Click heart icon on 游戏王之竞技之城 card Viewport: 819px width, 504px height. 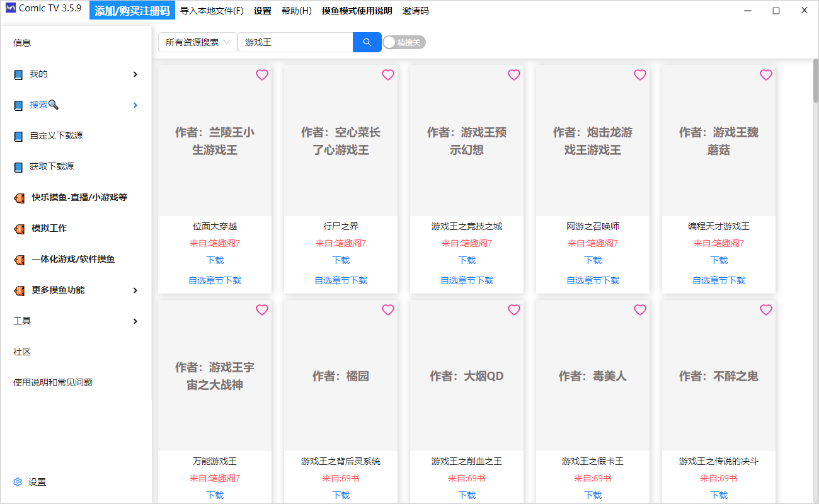coord(514,75)
